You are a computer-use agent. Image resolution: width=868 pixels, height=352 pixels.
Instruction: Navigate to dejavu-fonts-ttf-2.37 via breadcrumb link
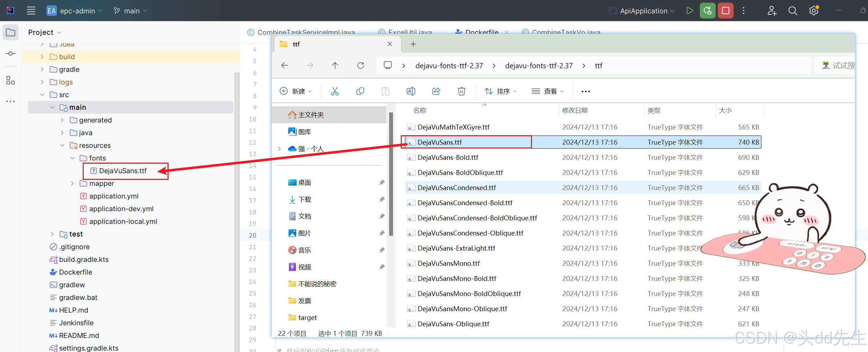point(449,65)
